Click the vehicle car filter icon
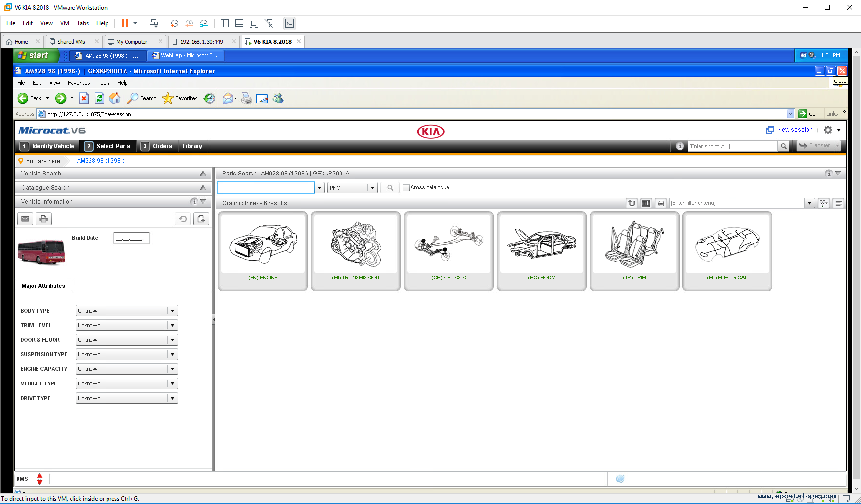The height and width of the screenshot is (504, 861). [x=661, y=203]
